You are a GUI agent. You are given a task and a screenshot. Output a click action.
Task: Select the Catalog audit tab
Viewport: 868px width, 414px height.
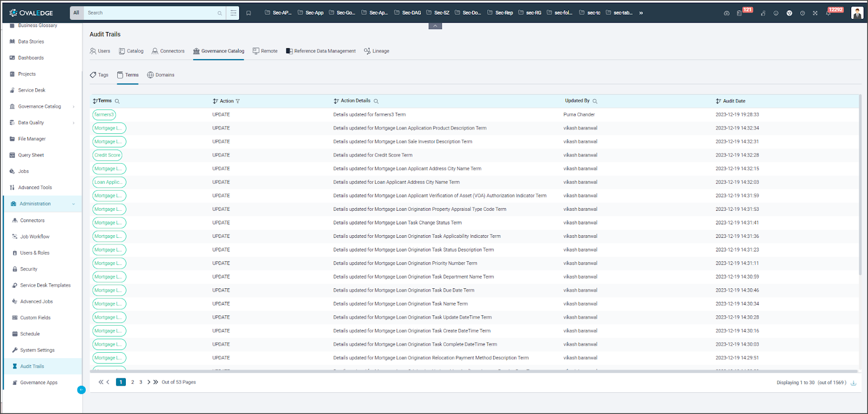coord(131,51)
